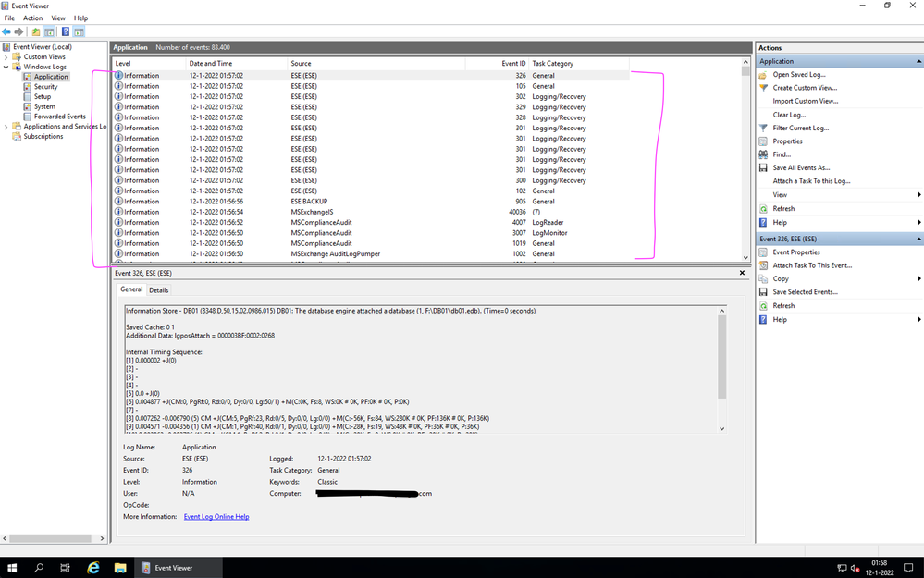The height and width of the screenshot is (578, 924).
Task: Click the Help toolbar icon
Action: tap(66, 31)
